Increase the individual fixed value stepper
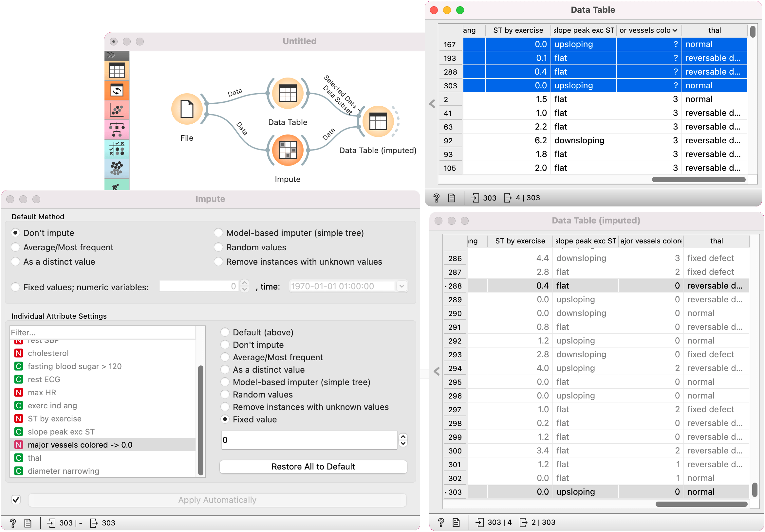765x532 pixels. pos(403,436)
